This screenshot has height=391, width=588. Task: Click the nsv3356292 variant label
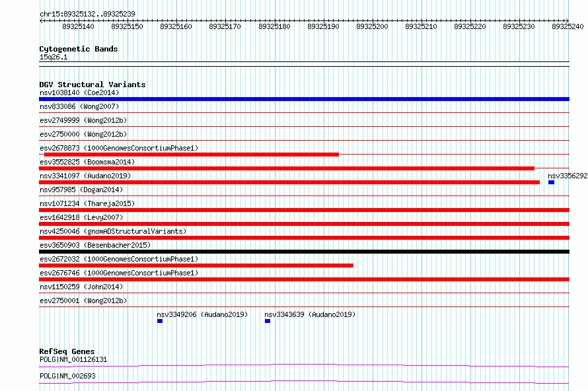pos(568,176)
